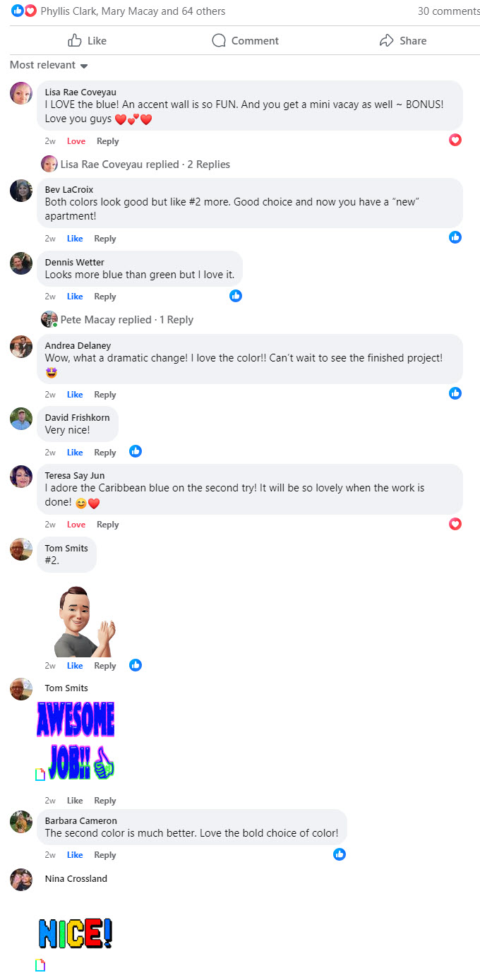Open the like reaction on Bev LaCroix's comment
Viewport: 480px width, 980px height.
[455, 237]
